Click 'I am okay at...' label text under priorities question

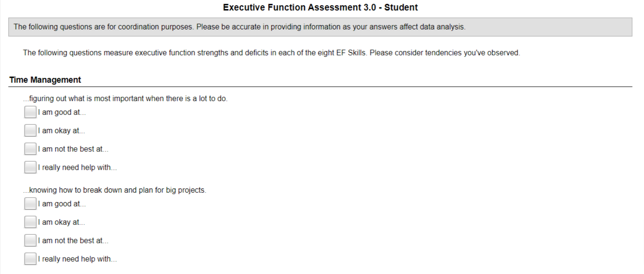click(x=61, y=131)
